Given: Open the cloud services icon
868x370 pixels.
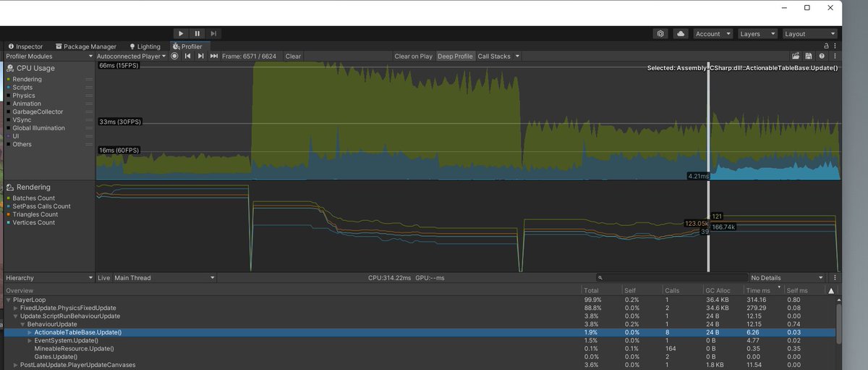Looking at the screenshot, I should point(681,34).
